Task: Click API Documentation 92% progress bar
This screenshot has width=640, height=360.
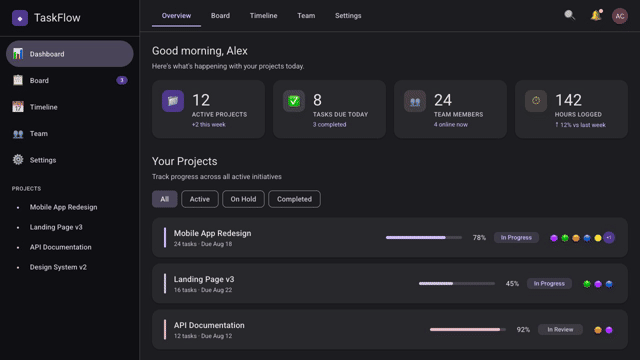Action: coord(468,329)
